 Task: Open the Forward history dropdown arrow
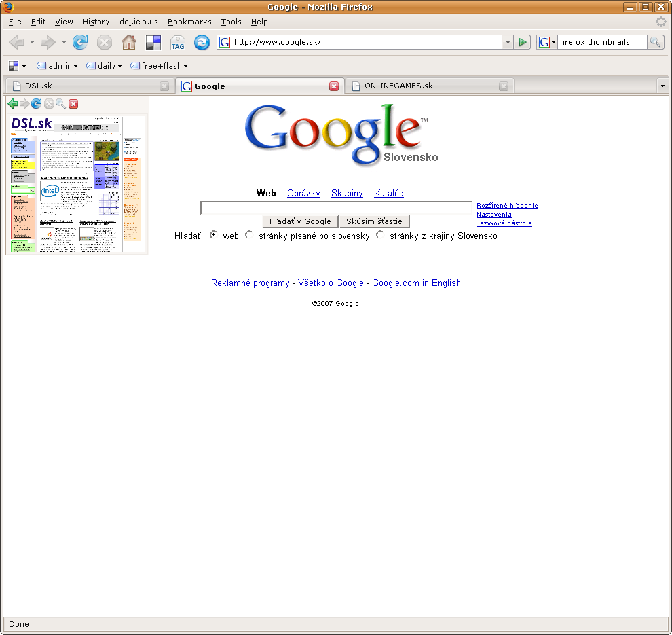click(64, 43)
